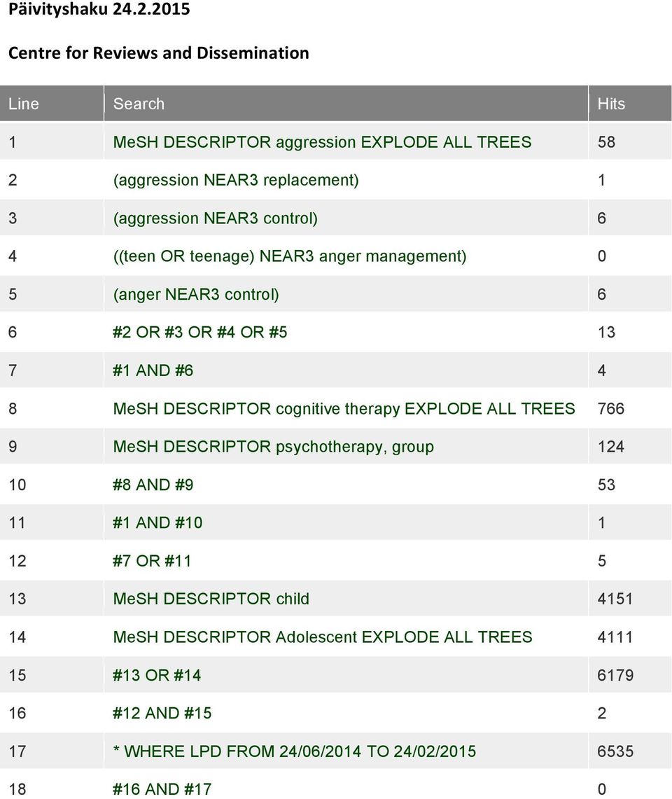Select the aggression NEAR3 control search link
The image size is (672, 799).
point(216,218)
